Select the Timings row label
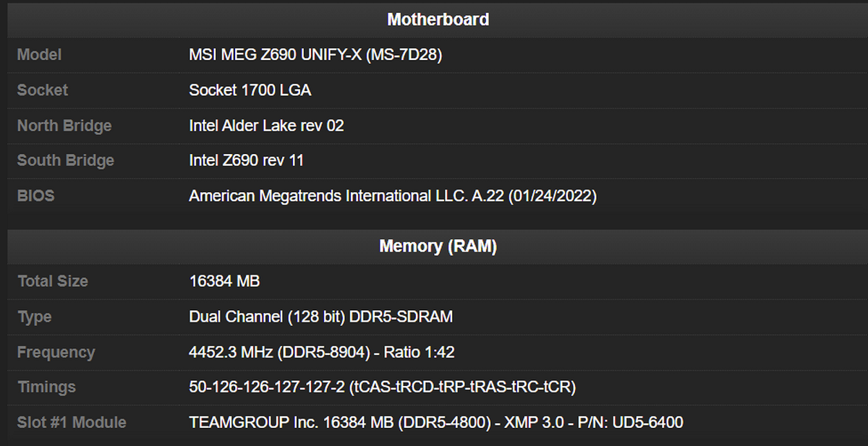The height and width of the screenshot is (446, 868). tap(46, 387)
